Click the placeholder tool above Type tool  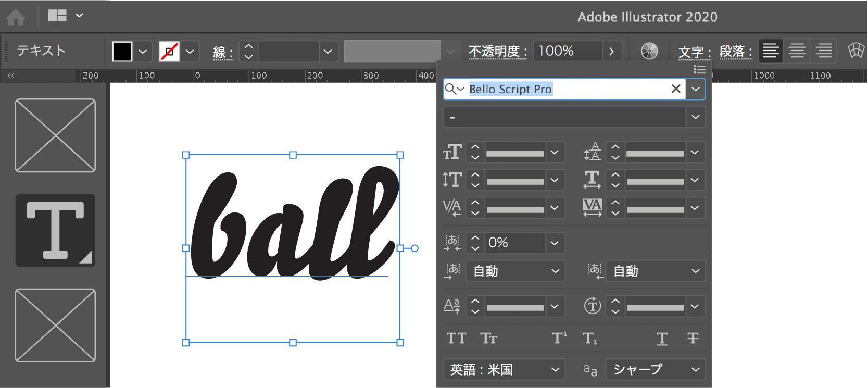point(55,135)
